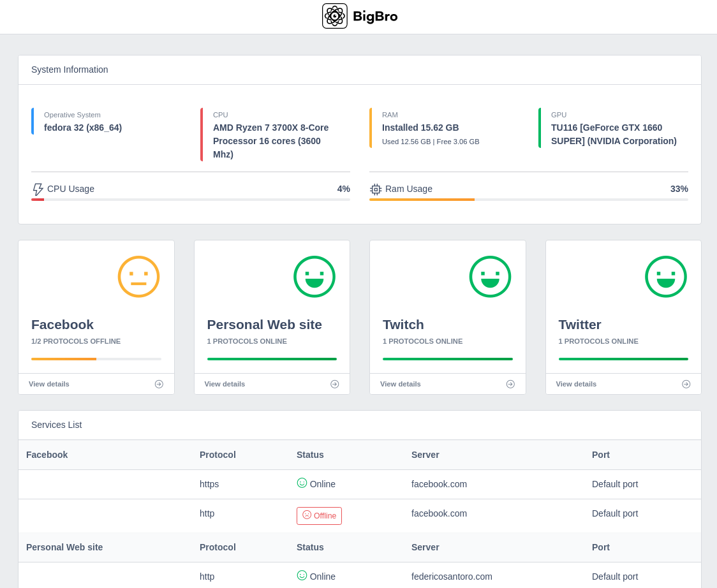This screenshot has height=588, width=717.
Task: Click sad face icon in Offline badge
Action: tap(307, 515)
